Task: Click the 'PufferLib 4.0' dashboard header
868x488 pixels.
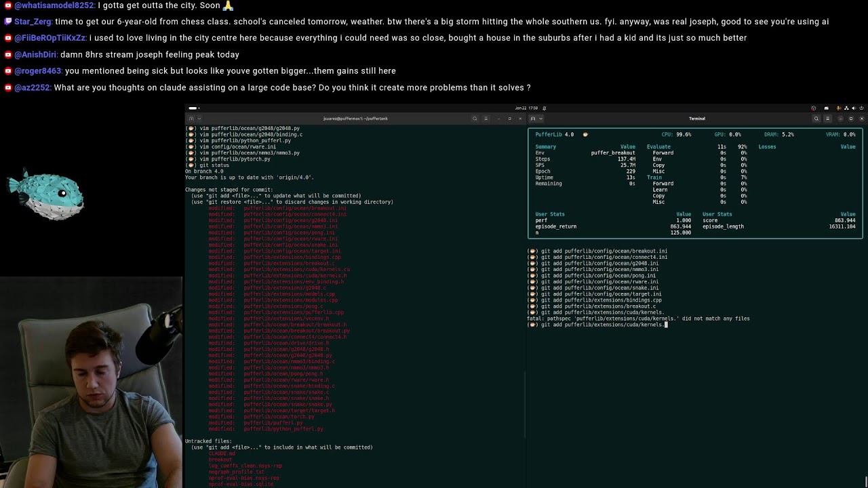Action: (x=555, y=134)
